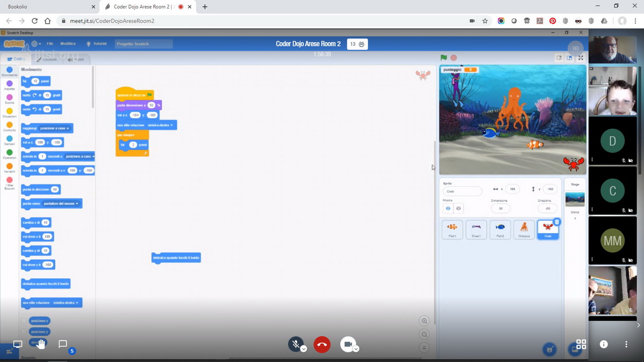Image resolution: width=644 pixels, height=362 pixels.
Task: Toggle screen sharing in Jitsi
Action: 18,344
